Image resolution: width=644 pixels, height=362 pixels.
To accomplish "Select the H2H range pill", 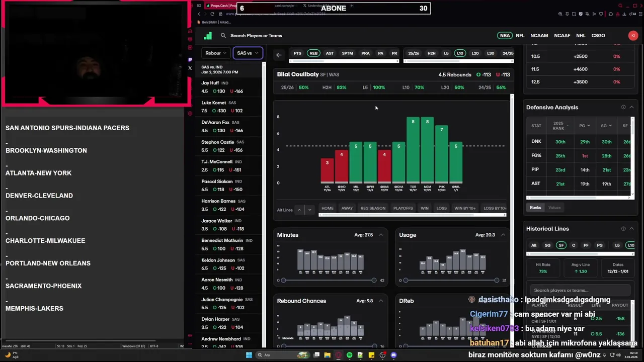I will pos(431,53).
